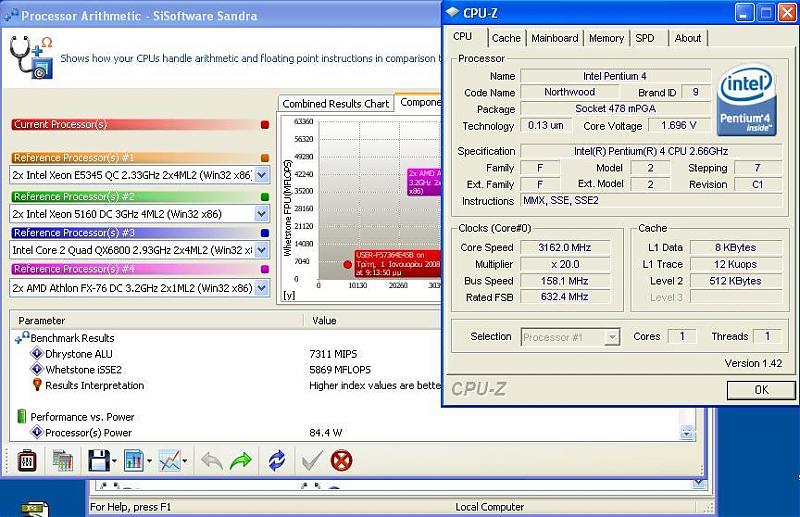The width and height of the screenshot is (800, 517).
Task: Toggle the orange Reference Processor #1 box
Action: [x=264, y=158]
